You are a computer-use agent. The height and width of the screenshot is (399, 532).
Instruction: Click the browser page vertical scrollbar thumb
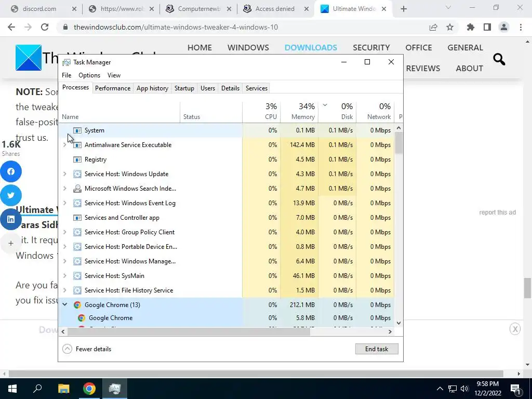(527, 288)
